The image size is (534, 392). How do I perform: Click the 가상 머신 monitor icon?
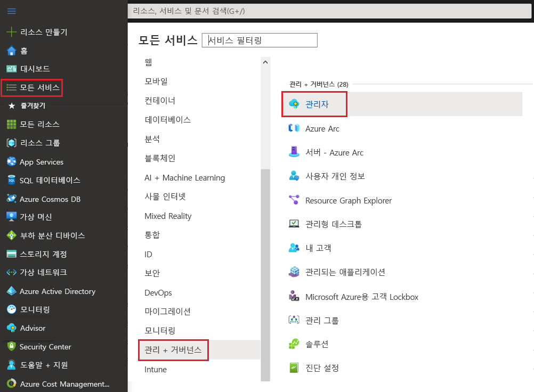(x=11, y=217)
